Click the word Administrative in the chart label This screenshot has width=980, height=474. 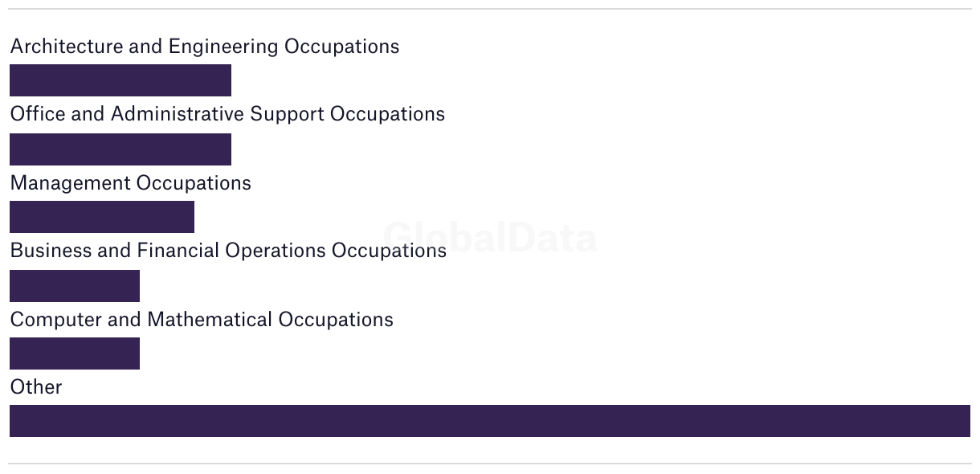coord(177,114)
